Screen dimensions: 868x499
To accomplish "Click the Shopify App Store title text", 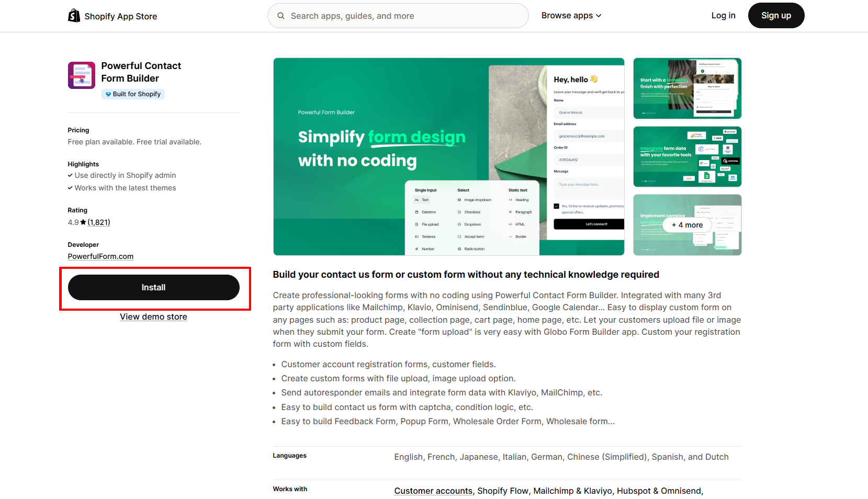I will (x=121, y=16).
